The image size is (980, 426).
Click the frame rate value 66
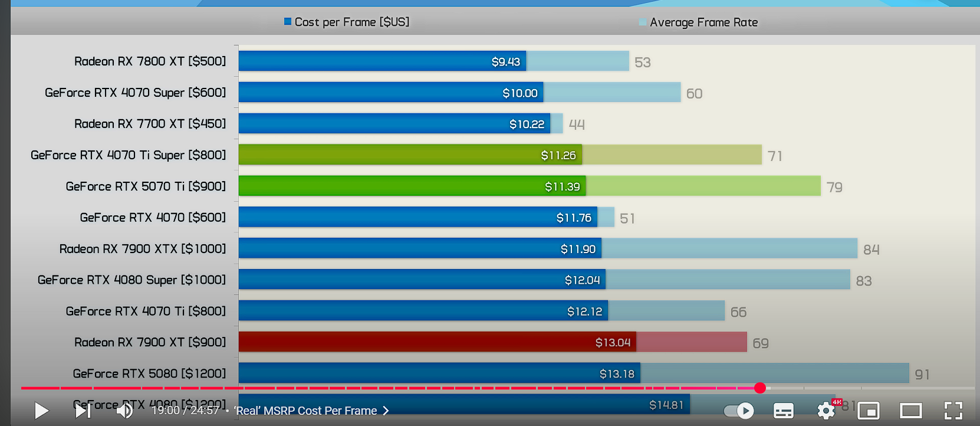(x=738, y=312)
